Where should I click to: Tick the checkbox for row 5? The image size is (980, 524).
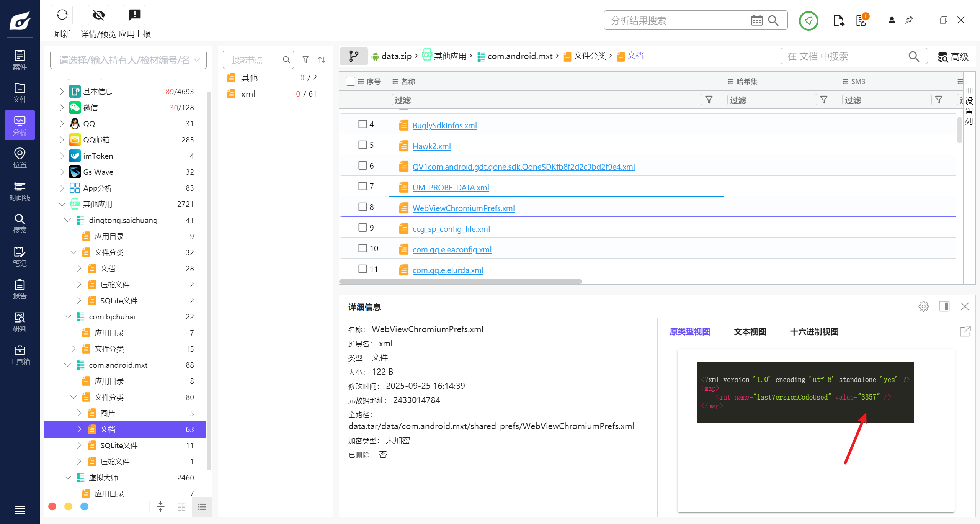coord(362,145)
